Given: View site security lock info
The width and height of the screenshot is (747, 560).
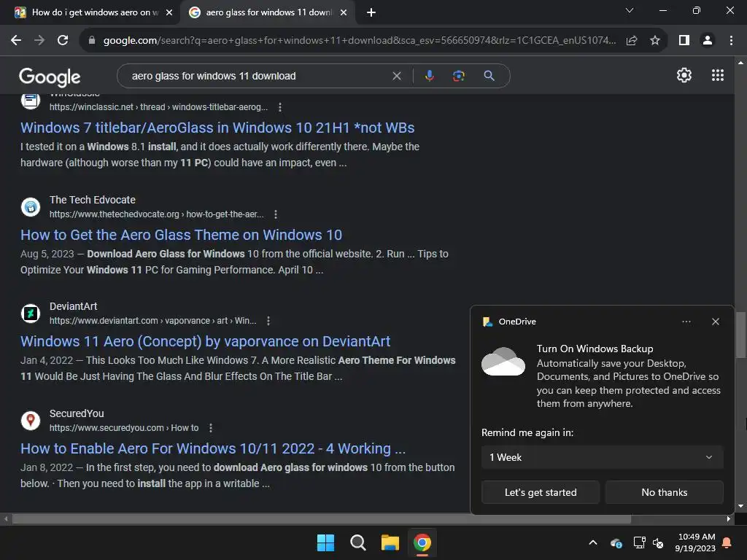Looking at the screenshot, I should point(91,41).
